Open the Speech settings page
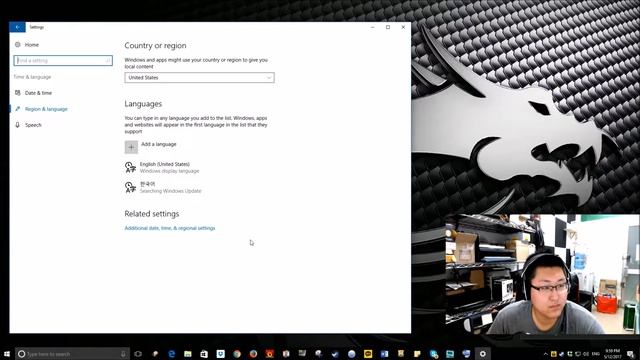This screenshot has height=360, width=640. pyautogui.click(x=33, y=125)
